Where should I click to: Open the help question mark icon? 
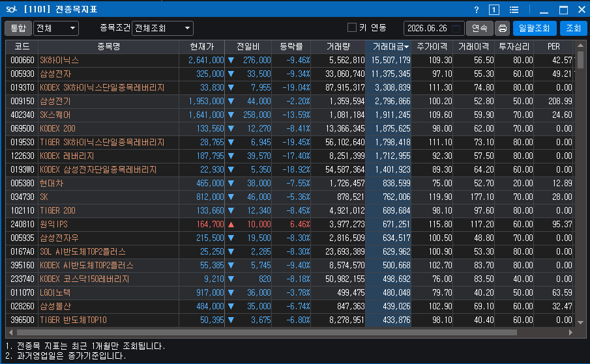477,10
